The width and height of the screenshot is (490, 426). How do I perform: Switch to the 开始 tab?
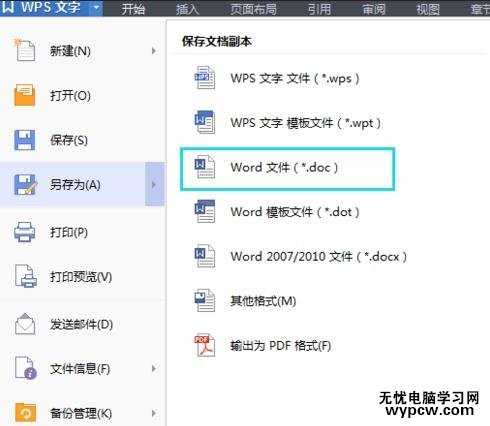[133, 9]
